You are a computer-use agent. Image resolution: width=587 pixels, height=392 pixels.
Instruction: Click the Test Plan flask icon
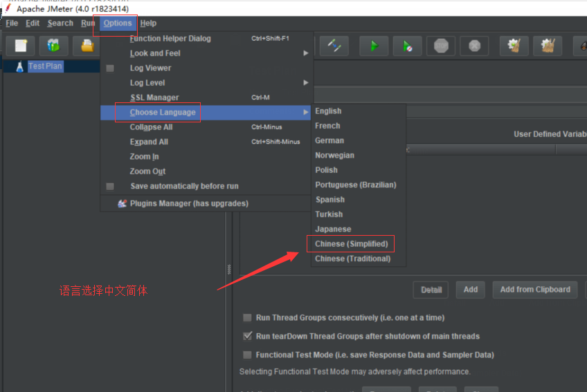(20, 66)
